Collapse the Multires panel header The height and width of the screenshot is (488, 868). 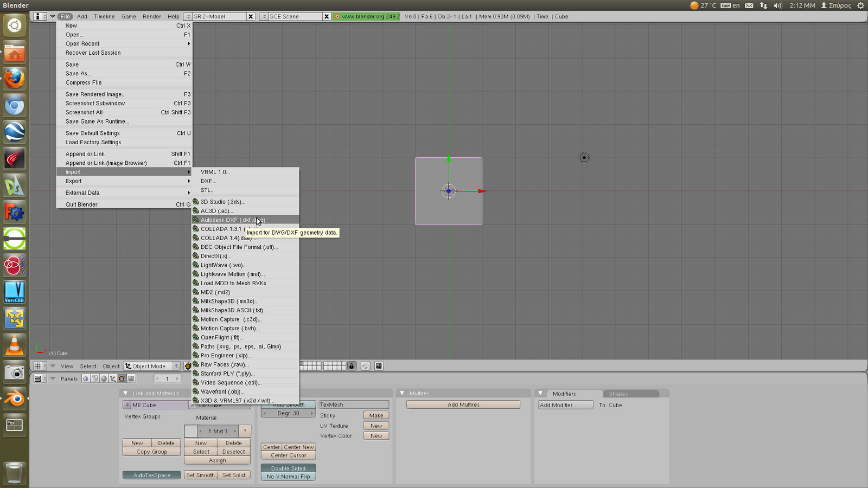coord(402,393)
